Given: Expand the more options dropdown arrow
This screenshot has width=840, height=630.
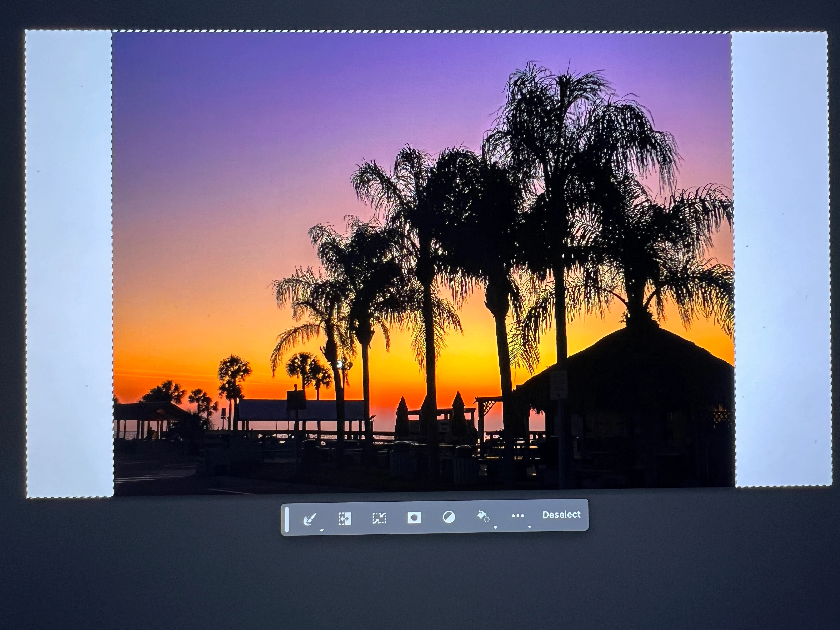Looking at the screenshot, I should [530, 527].
